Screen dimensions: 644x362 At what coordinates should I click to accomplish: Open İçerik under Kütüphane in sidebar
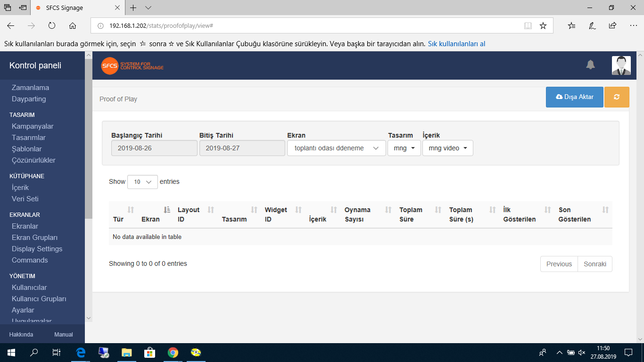20,188
